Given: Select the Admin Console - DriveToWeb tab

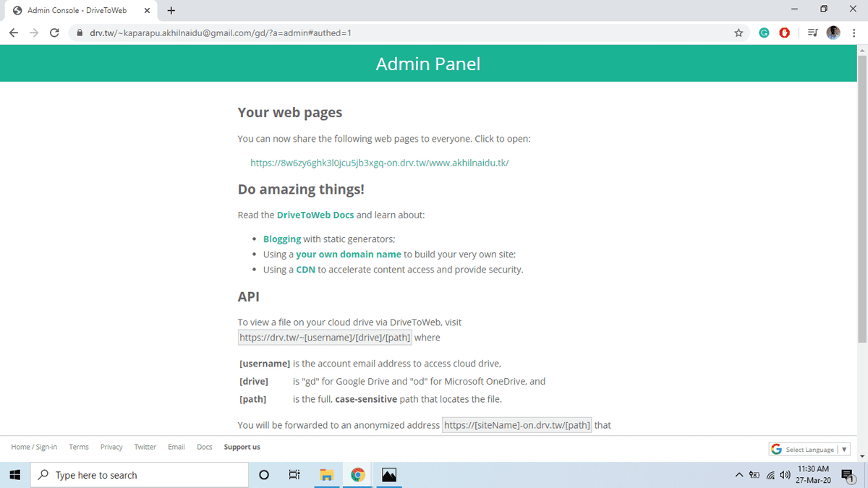Looking at the screenshot, I should [x=80, y=10].
